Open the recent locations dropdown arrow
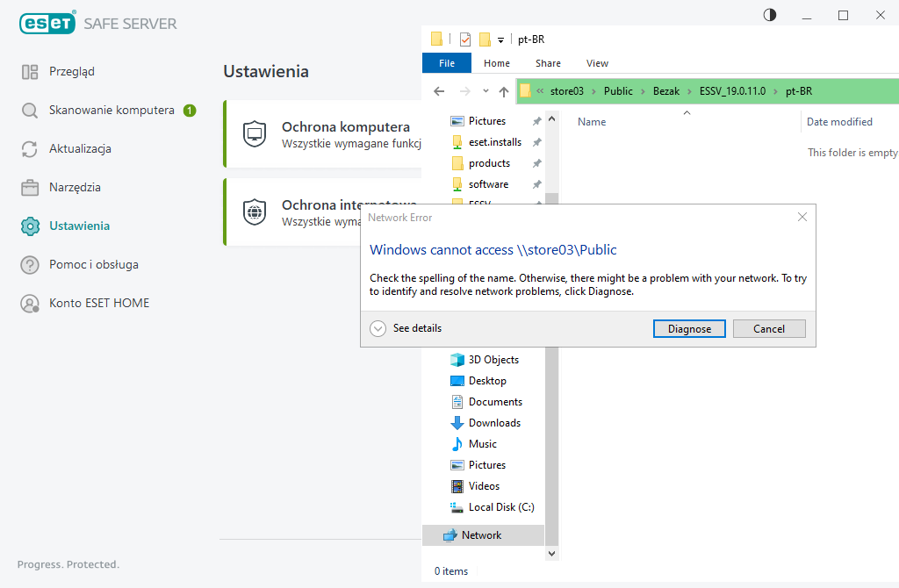Viewport: 899px width, 588px height. [488, 91]
